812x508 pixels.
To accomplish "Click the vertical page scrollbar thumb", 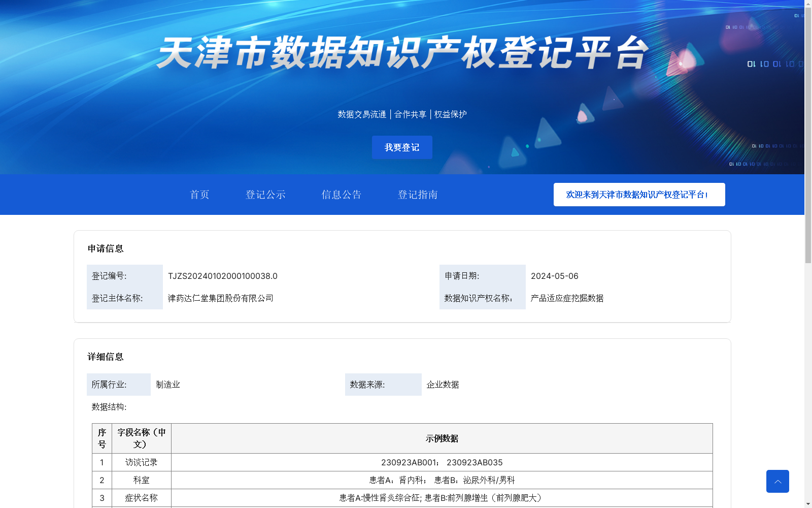I will tap(808, 136).
